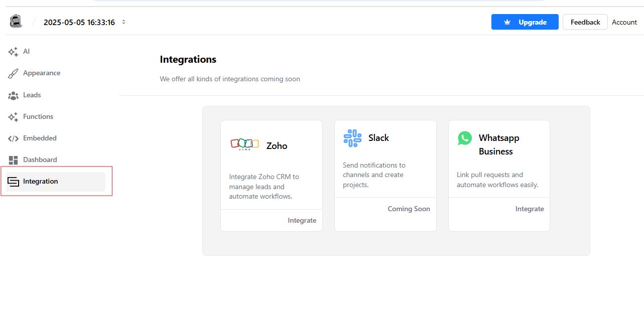Open the Embedded menu item
The image size is (644, 310).
tap(40, 138)
